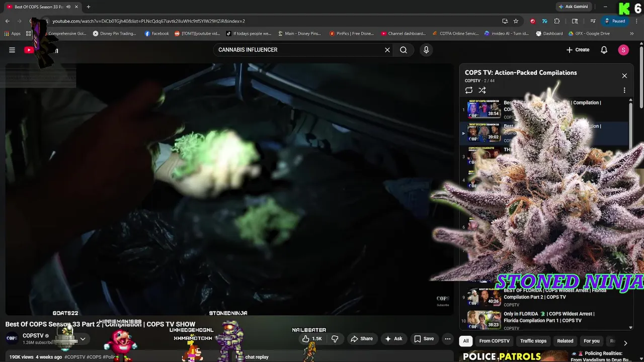This screenshot has width=644, height=362.
Task: Start voice search with the microphone icon
Action: coord(426,50)
